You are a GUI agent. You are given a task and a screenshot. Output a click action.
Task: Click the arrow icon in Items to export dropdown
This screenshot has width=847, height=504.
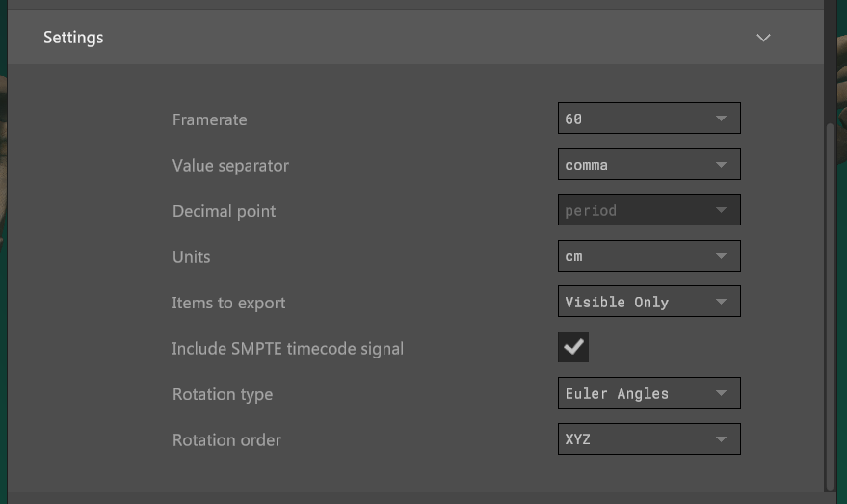(721, 302)
